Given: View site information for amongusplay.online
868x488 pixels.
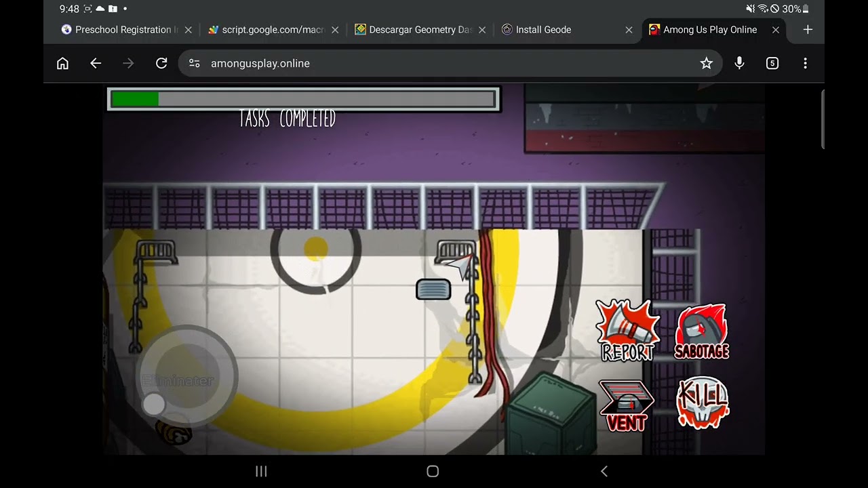Looking at the screenshot, I should 195,63.
